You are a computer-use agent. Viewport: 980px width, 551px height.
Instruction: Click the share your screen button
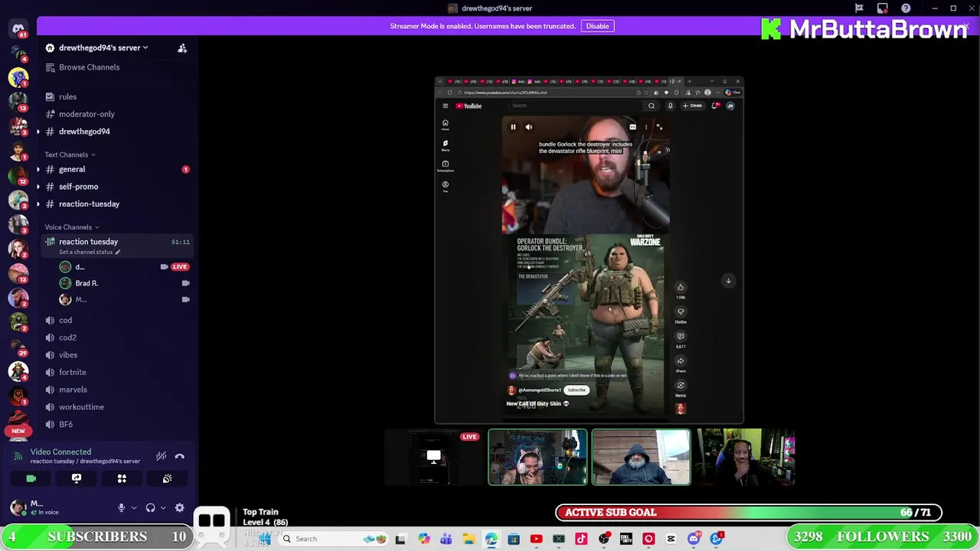pyautogui.click(x=77, y=478)
